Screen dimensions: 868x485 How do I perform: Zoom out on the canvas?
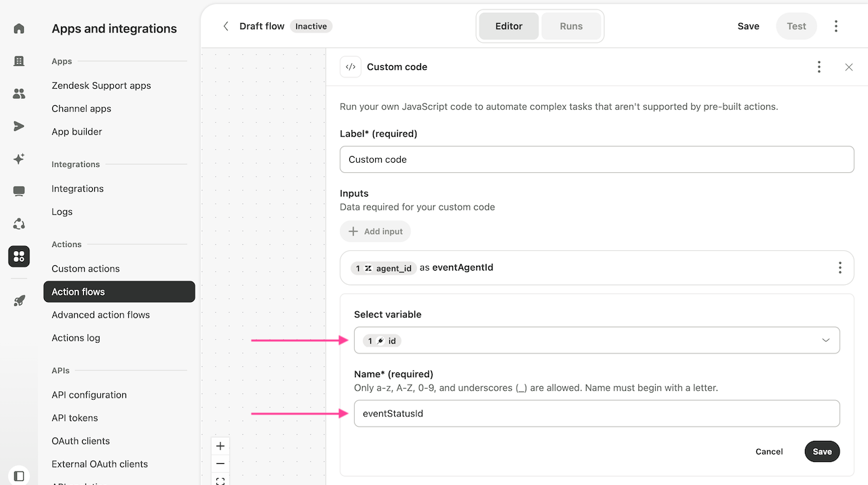[220, 464]
